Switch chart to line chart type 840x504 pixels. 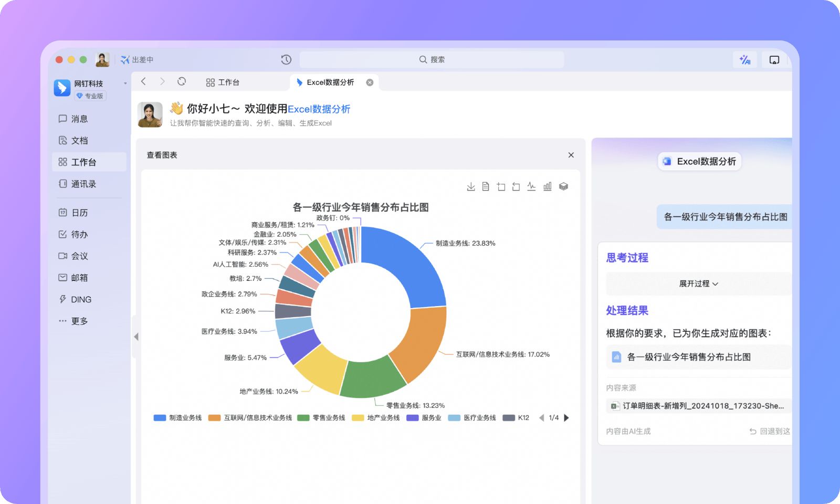click(531, 186)
